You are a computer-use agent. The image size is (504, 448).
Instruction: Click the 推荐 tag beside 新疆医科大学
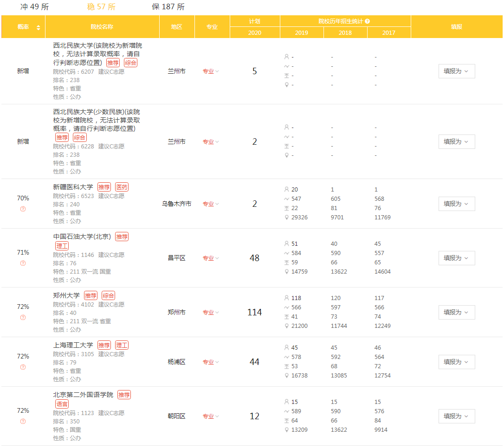click(x=104, y=187)
